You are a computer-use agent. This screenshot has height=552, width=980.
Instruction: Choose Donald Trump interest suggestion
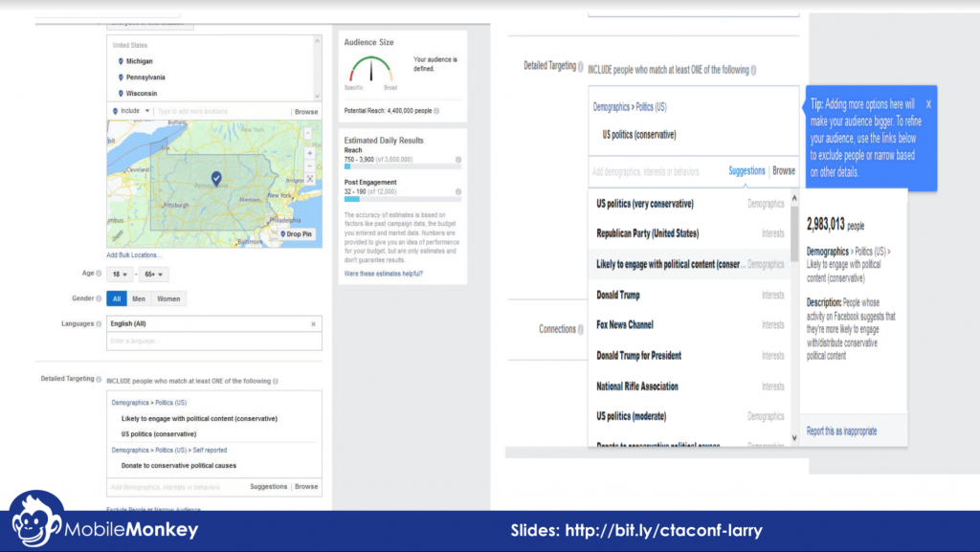(690, 295)
